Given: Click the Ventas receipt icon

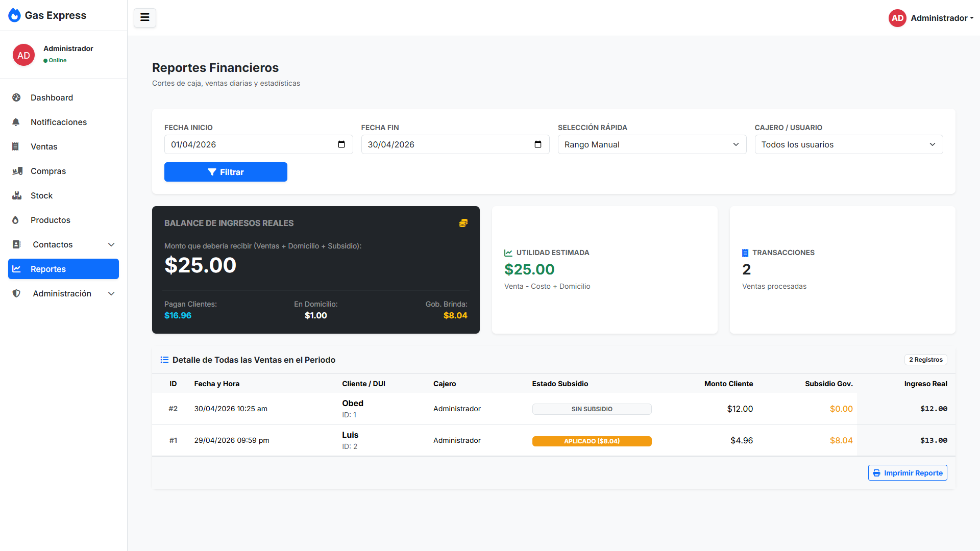Looking at the screenshot, I should point(15,146).
